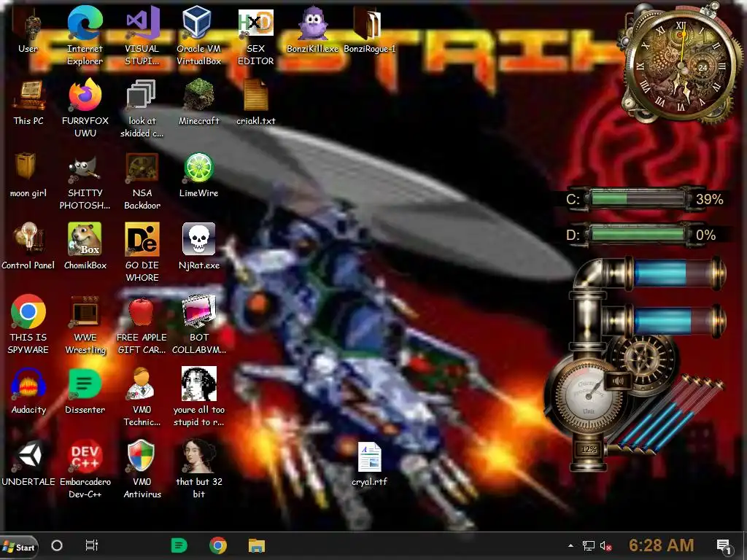Select FREE APPLE GIFT CAR... icon
The image size is (747, 560).
(x=142, y=324)
